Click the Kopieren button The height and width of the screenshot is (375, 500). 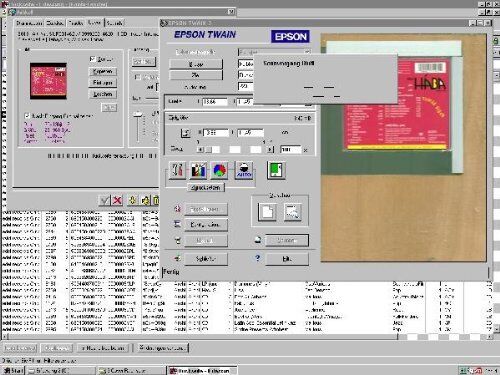click(x=103, y=71)
